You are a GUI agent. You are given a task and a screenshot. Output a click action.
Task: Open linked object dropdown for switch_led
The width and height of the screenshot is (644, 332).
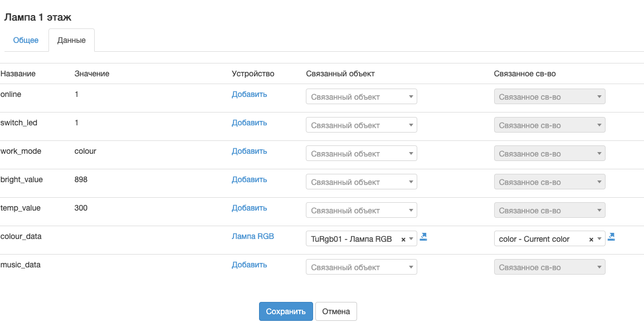click(361, 125)
